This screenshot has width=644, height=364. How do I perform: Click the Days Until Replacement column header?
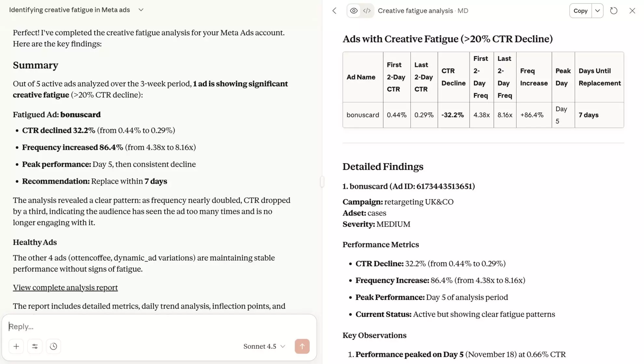[599, 77]
